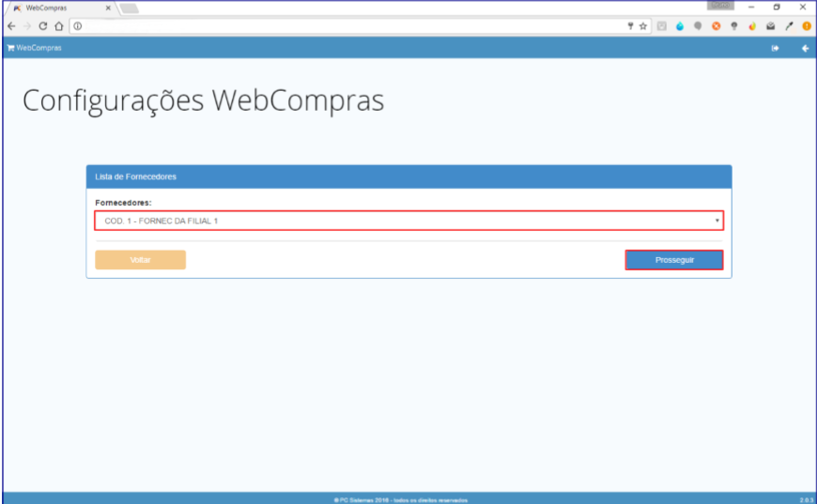This screenshot has height=504, width=817.
Task: Click the Configurações WebCompras heading
Action: pyautogui.click(x=203, y=100)
